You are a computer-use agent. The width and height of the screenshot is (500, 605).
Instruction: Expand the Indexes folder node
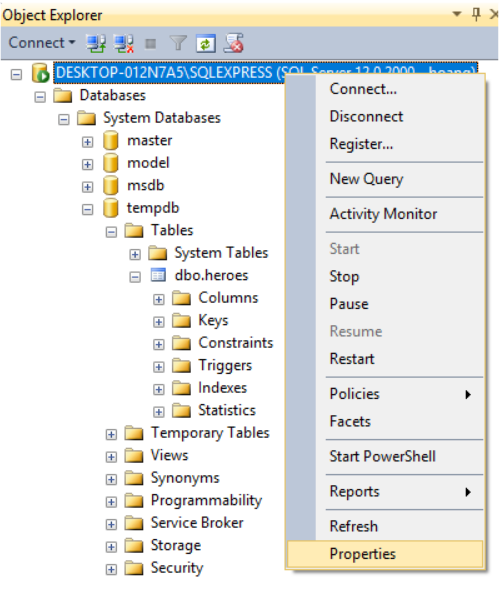(x=159, y=389)
